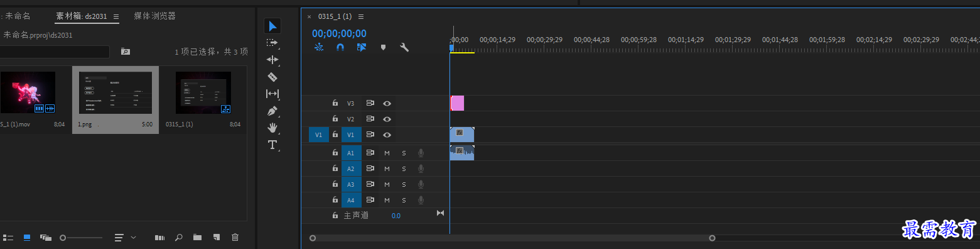This screenshot has width=980, height=249.
Task: Mute the A3 audio track
Action: [x=387, y=184]
